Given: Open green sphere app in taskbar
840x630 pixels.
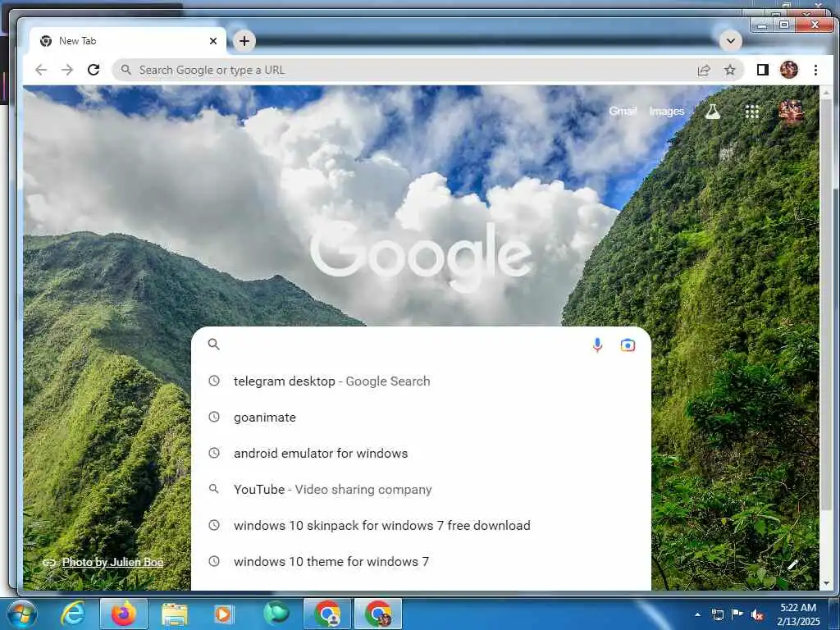Looking at the screenshot, I should [x=276, y=614].
